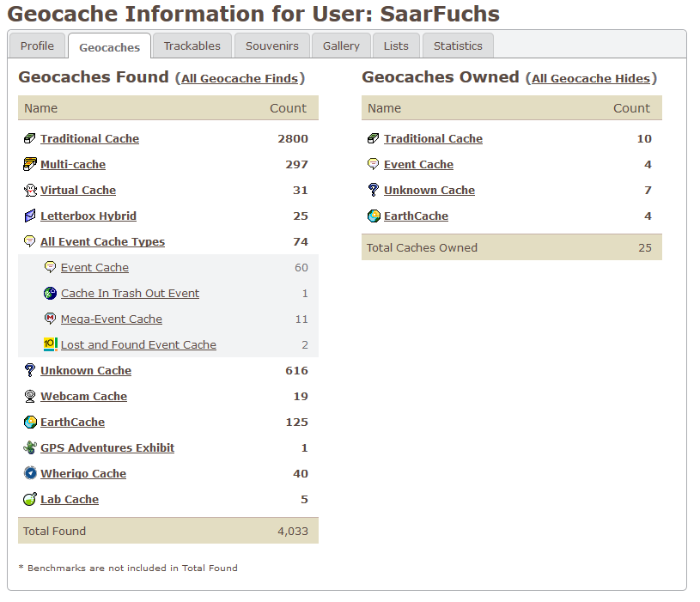Select the Geocaches tab
Screen dimensions: 700x602
click(x=109, y=47)
